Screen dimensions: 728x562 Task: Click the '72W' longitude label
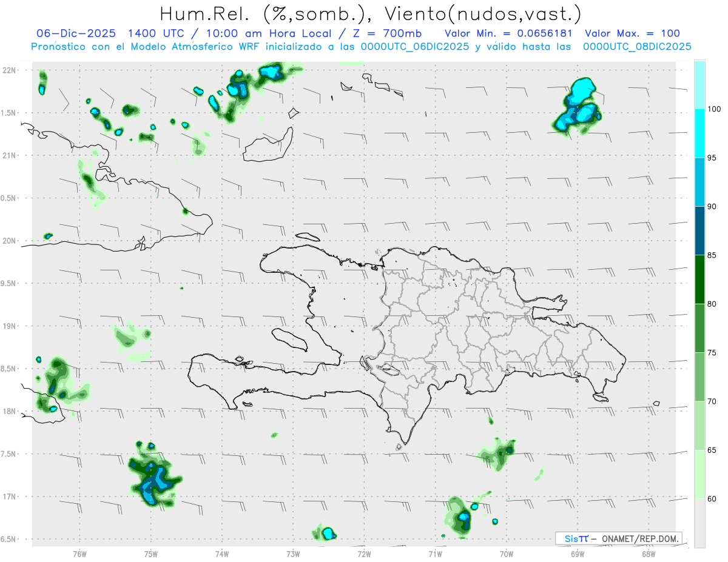point(364,554)
